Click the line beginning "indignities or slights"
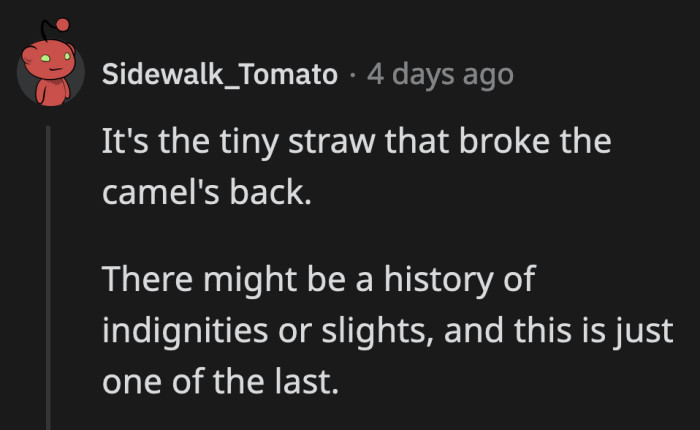Screen dimensions: 700x430 point(388,332)
